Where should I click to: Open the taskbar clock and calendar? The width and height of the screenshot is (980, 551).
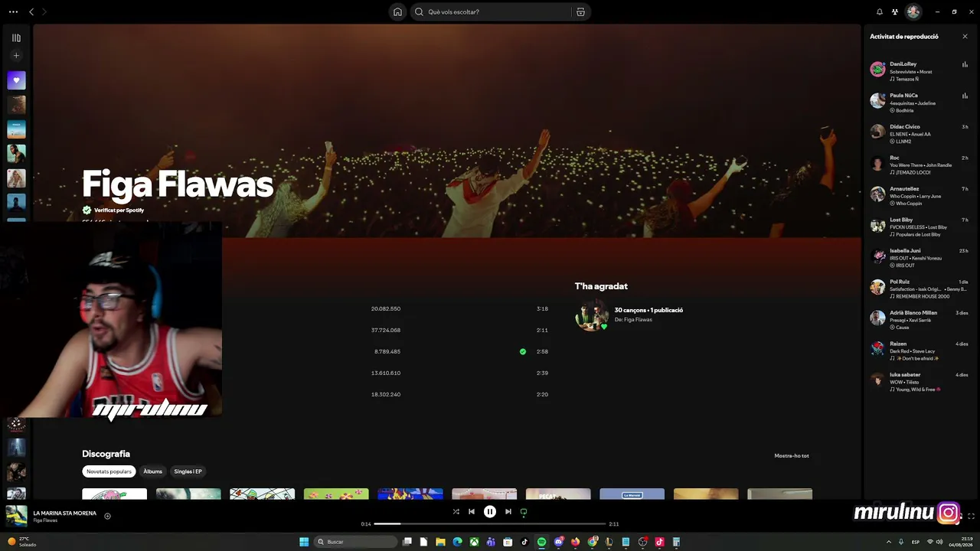click(961, 542)
